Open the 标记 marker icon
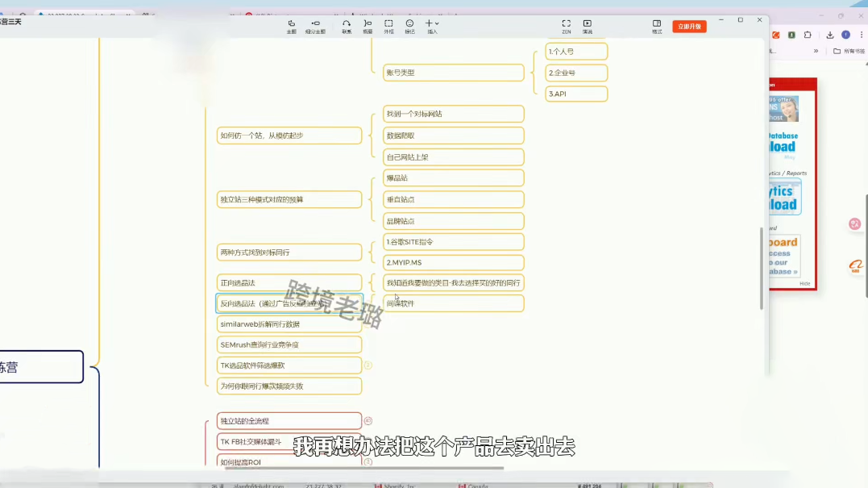This screenshot has height=488, width=868. click(409, 26)
